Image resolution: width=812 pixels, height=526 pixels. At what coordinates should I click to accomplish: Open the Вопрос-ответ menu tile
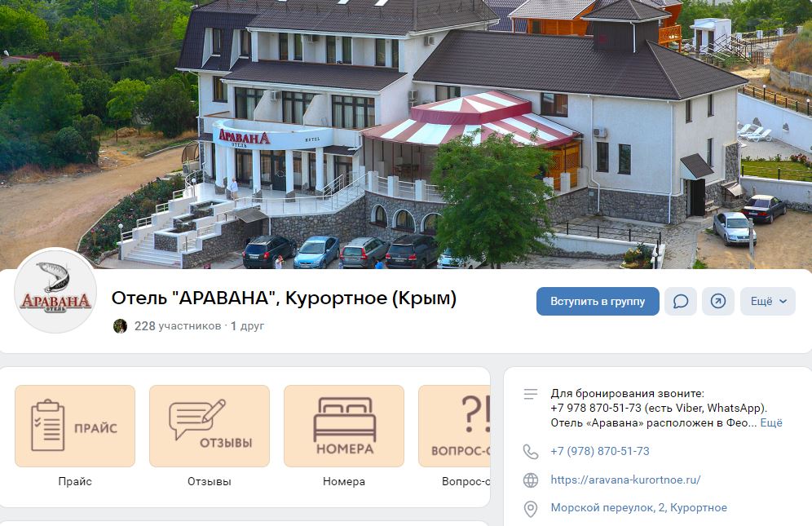(x=454, y=426)
